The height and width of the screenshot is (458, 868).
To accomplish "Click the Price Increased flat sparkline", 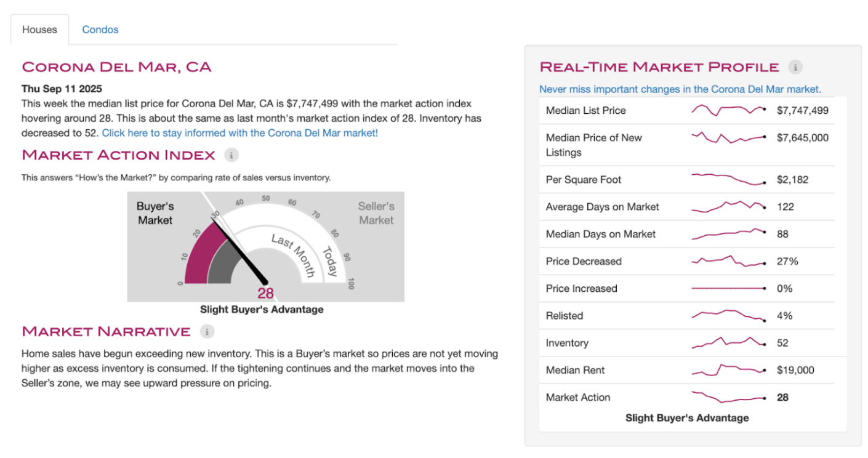I will 728,288.
